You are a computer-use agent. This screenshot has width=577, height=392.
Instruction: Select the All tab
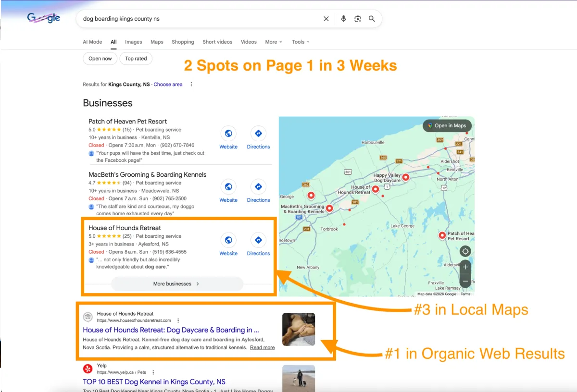pyautogui.click(x=113, y=42)
